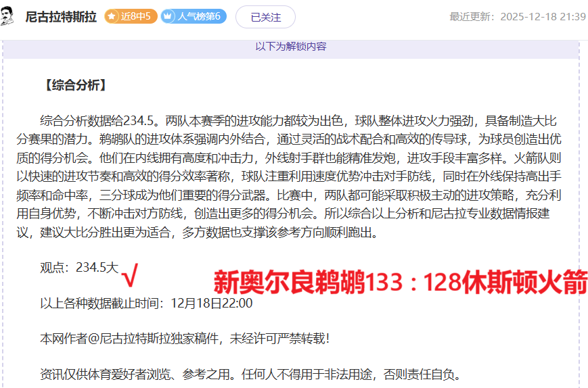This screenshot has height=388, width=588.
Task: Click the red 新奥尔良鹈鹕 team name
Action: [289, 283]
